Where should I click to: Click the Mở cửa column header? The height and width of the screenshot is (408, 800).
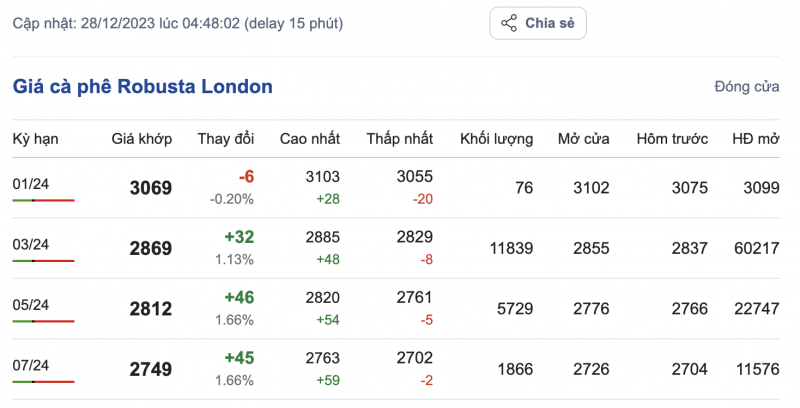pos(584,139)
